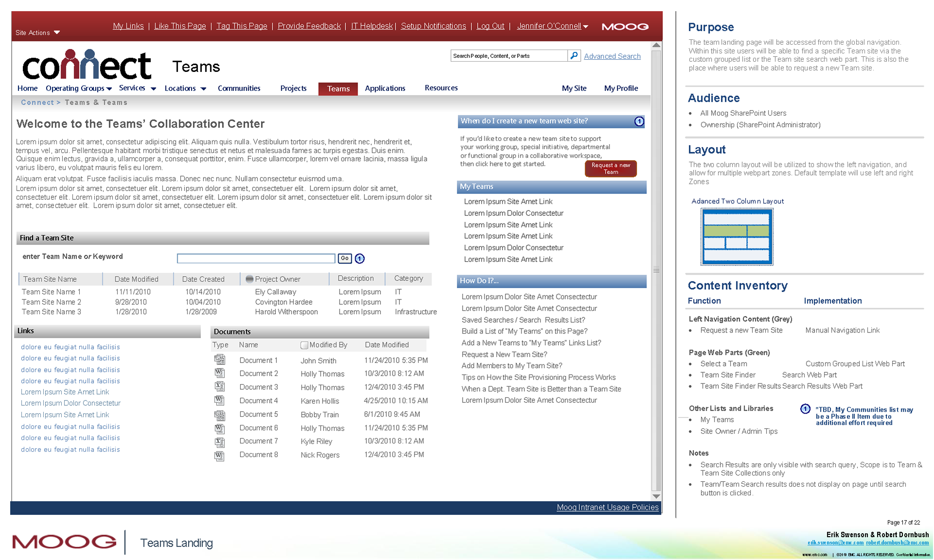Open the Advanced Search link
Viewport: 934px width, 560px height.
point(612,56)
